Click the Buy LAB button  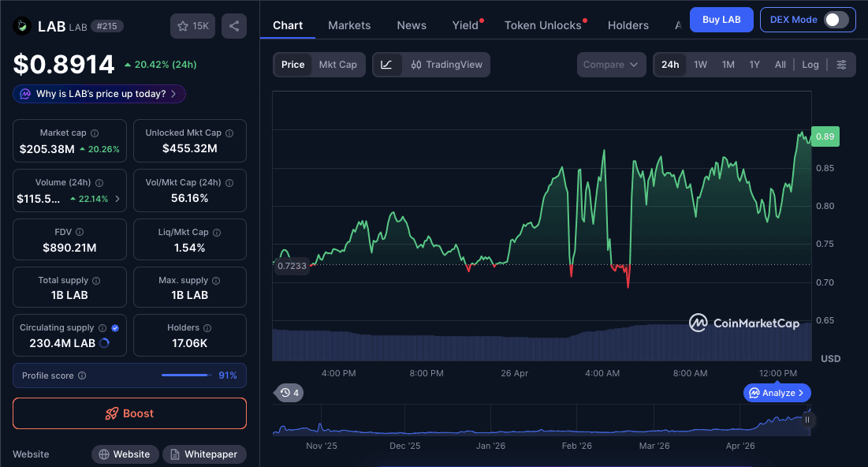721,20
